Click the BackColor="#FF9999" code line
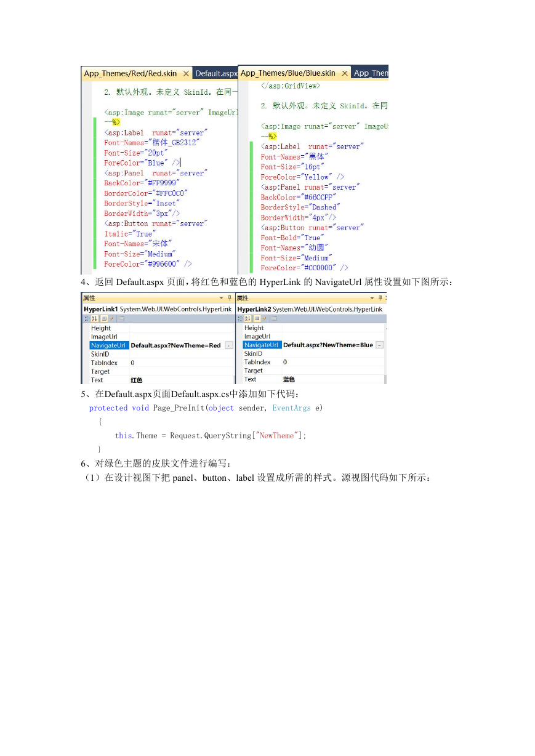The width and height of the screenshot is (535, 756). click(142, 183)
